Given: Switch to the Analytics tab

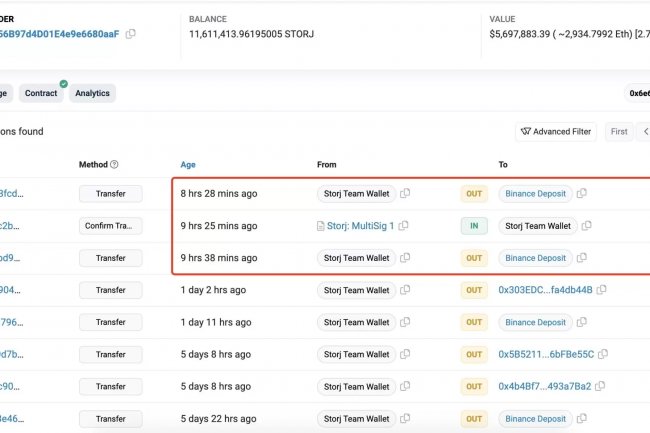Looking at the screenshot, I should click(x=92, y=93).
